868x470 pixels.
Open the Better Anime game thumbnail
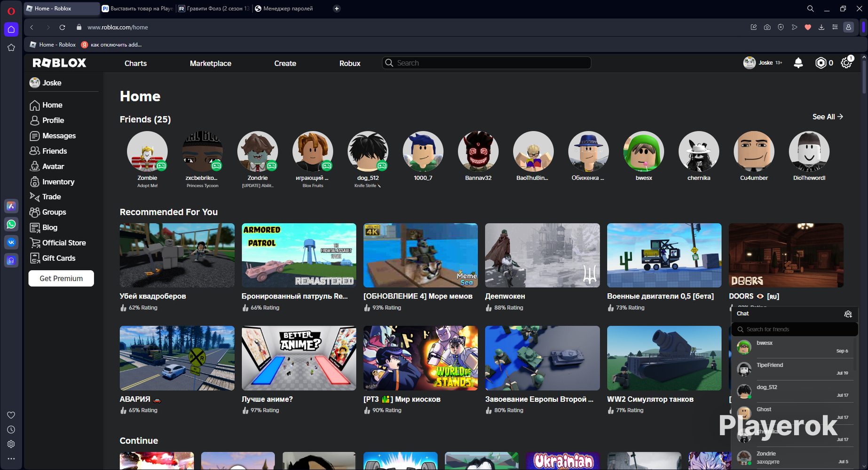click(299, 358)
